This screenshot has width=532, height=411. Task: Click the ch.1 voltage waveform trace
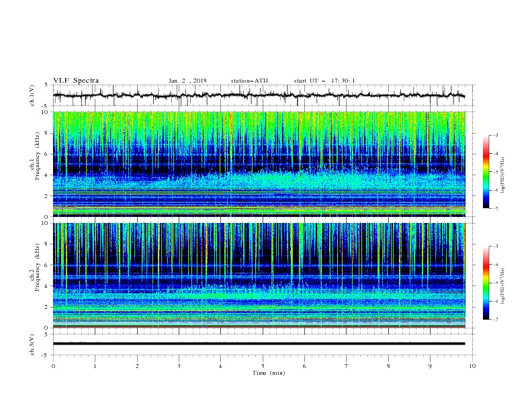[x=259, y=95]
